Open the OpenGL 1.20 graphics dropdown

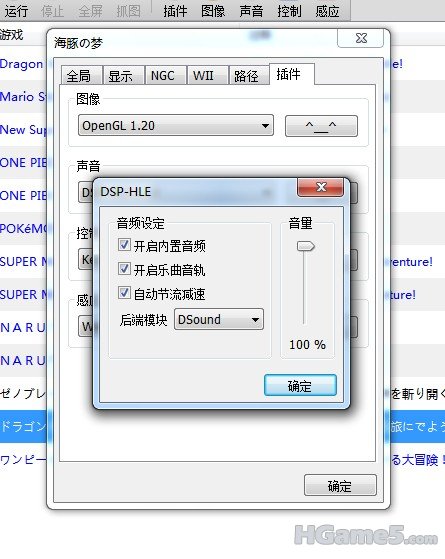coord(176,125)
